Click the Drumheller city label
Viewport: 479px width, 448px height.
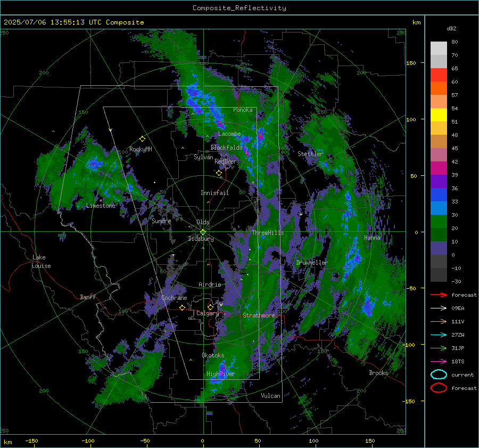312,263
